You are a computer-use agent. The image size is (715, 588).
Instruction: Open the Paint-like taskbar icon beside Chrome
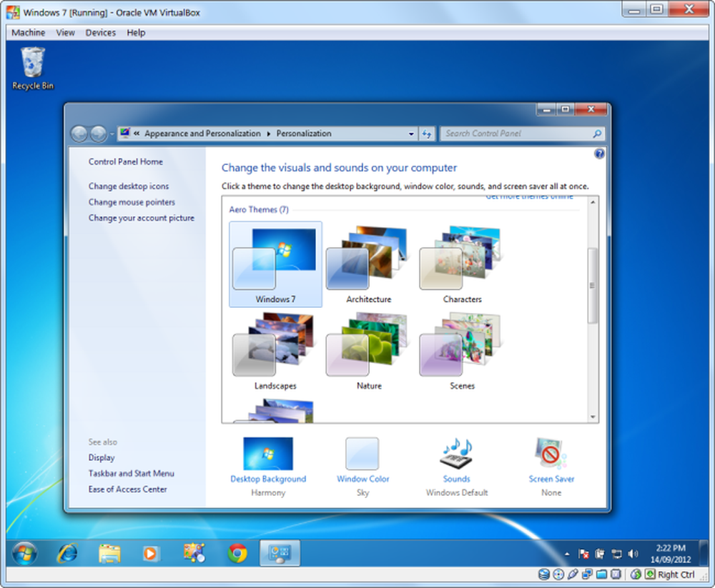point(194,553)
